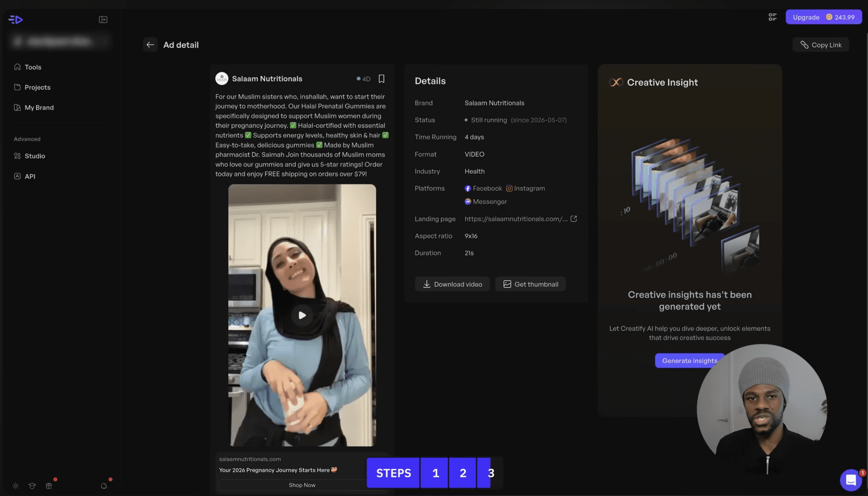Viewport: 868px width, 496px height.
Task: Click salaamnutritionals.com below the video
Action: pyautogui.click(x=250, y=459)
